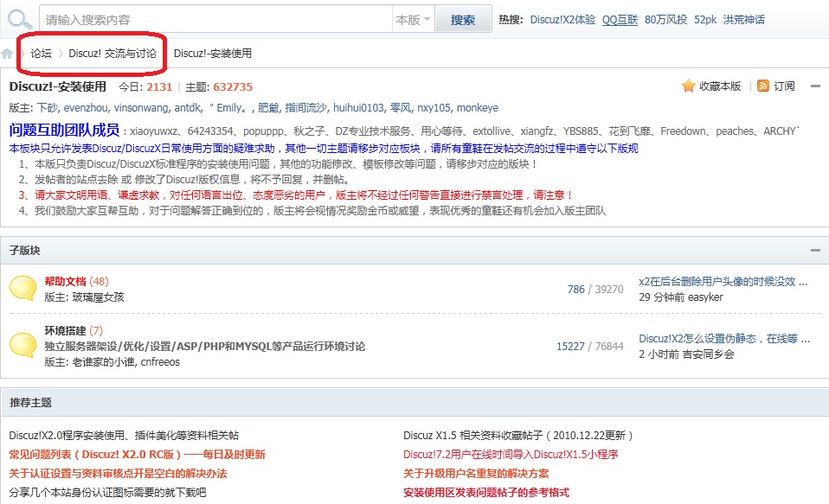
Task: Click today's post count 2131
Action: point(159,86)
